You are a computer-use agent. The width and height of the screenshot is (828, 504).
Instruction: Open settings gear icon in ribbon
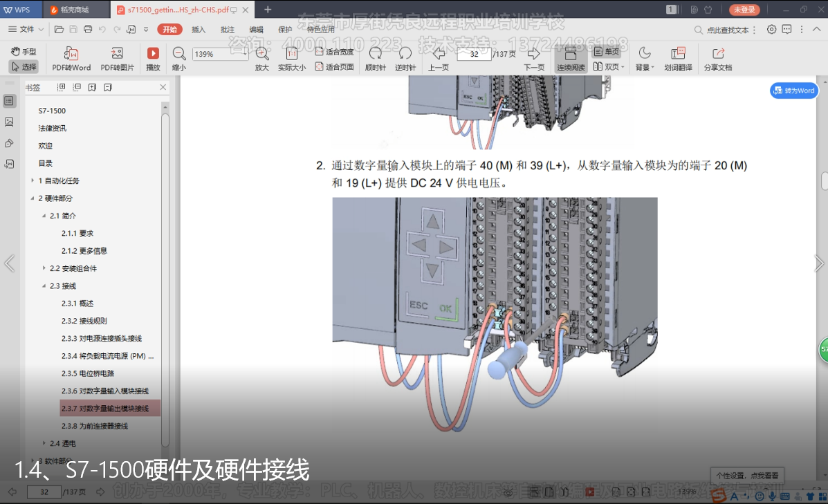pos(771,30)
